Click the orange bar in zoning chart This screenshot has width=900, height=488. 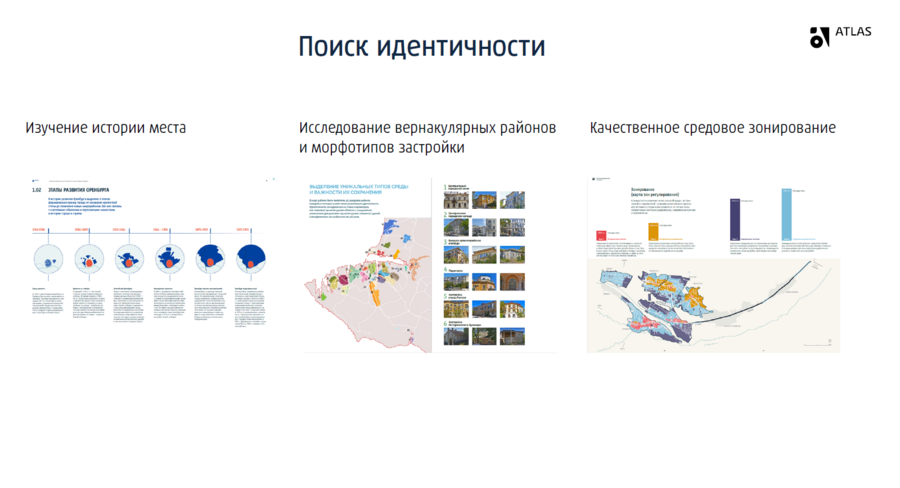point(653,231)
